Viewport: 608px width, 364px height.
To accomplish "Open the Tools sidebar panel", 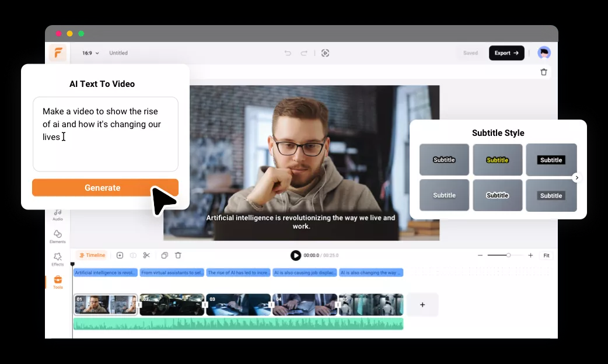I will 58,282.
